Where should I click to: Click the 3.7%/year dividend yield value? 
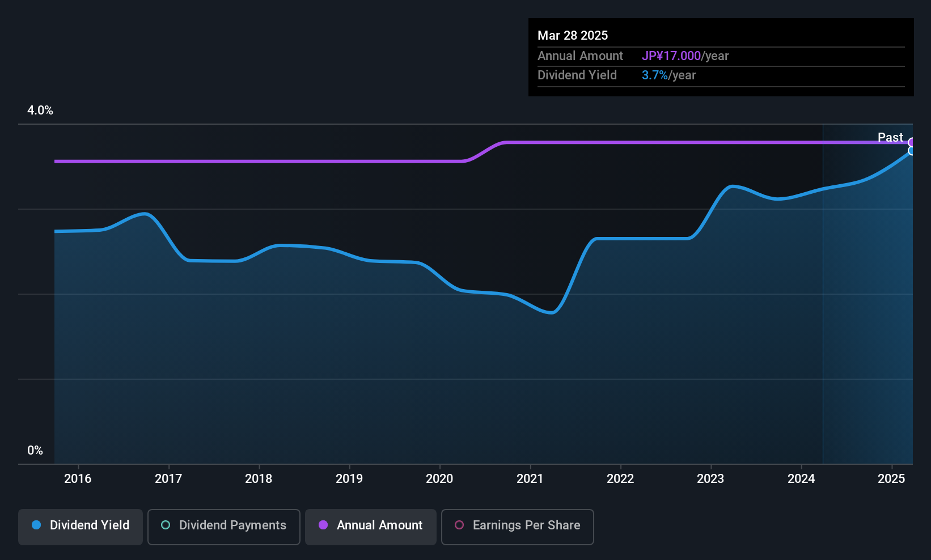pyautogui.click(x=668, y=75)
